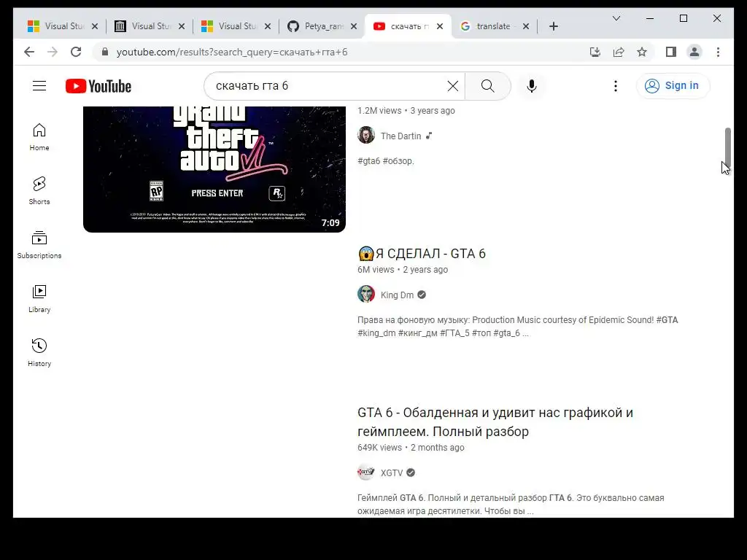The image size is (747, 560).
Task: Click '649K views • 2 months ago' text
Action: tap(411, 448)
